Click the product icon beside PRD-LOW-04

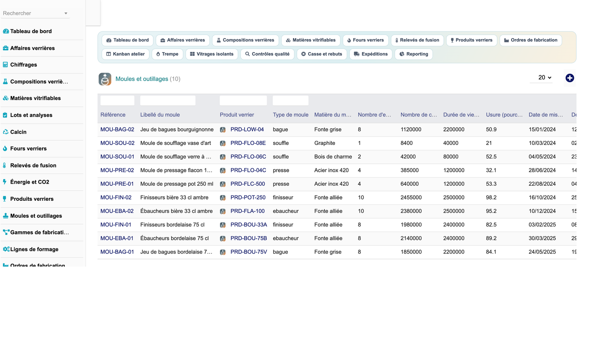click(223, 130)
